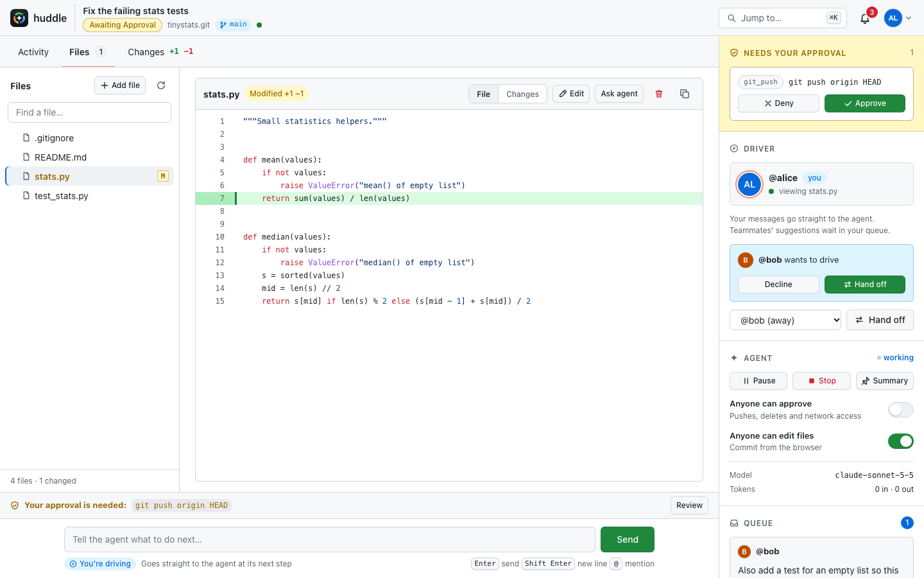This screenshot has height=578, width=924.
Task: Open the @bob (away) hand-off selector
Action: (785, 320)
